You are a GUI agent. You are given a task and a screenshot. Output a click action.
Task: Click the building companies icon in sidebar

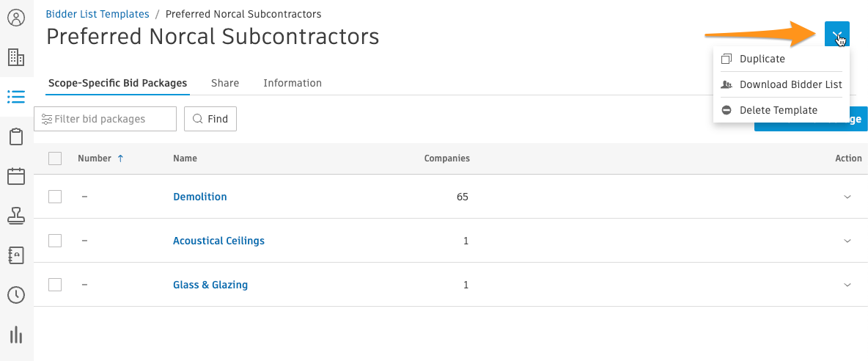tap(16, 57)
